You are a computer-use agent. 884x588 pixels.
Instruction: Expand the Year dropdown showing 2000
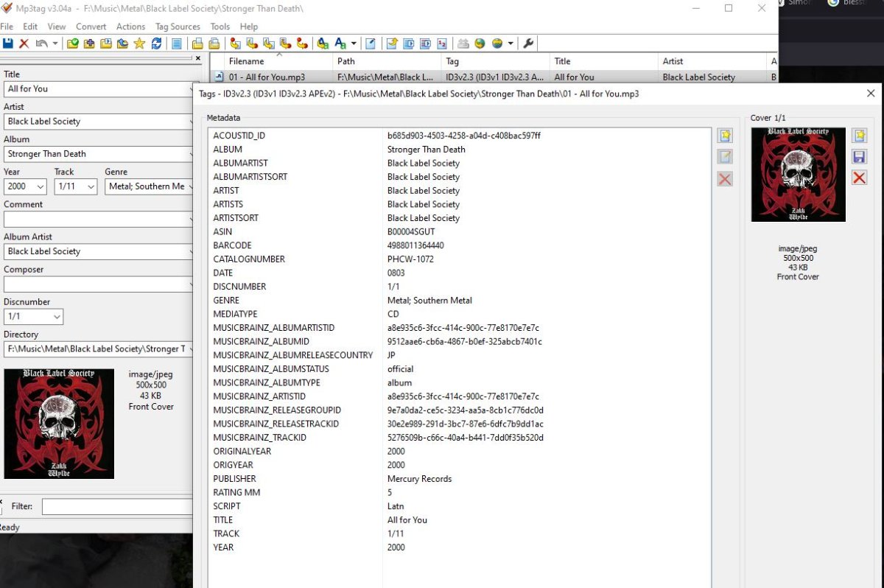pyautogui.click(x=40, y=186)
